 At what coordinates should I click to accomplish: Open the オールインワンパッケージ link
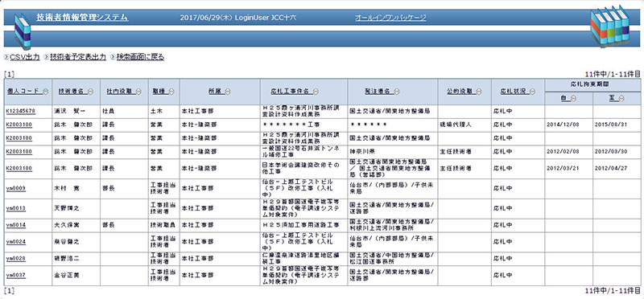pyautogui.click(x=390, y=18)
